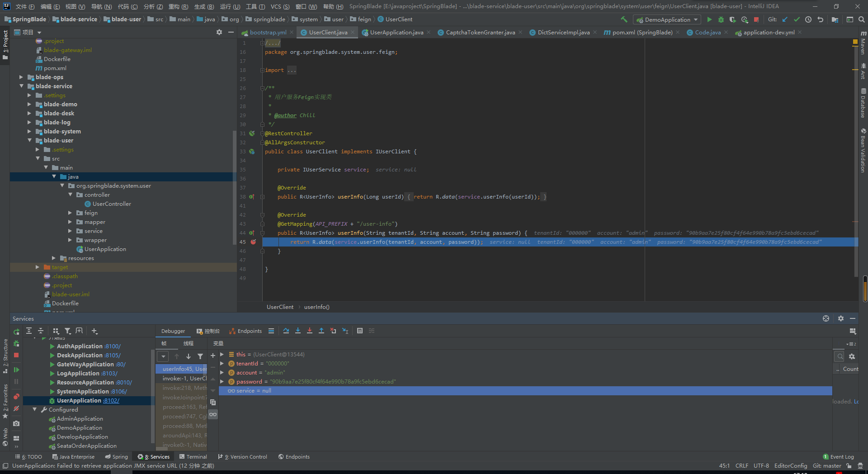Toggle Mute Breakpoints in Services sidebar

[16, 408]
